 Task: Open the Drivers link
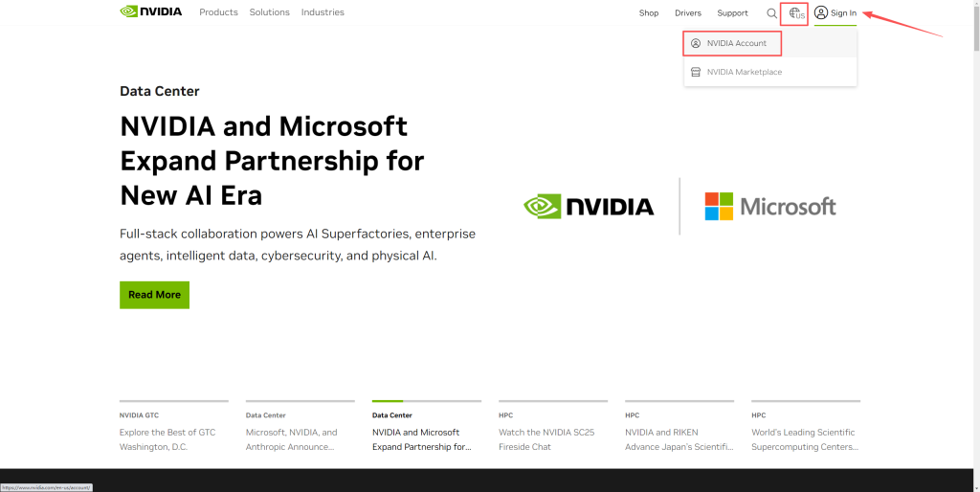687,13
